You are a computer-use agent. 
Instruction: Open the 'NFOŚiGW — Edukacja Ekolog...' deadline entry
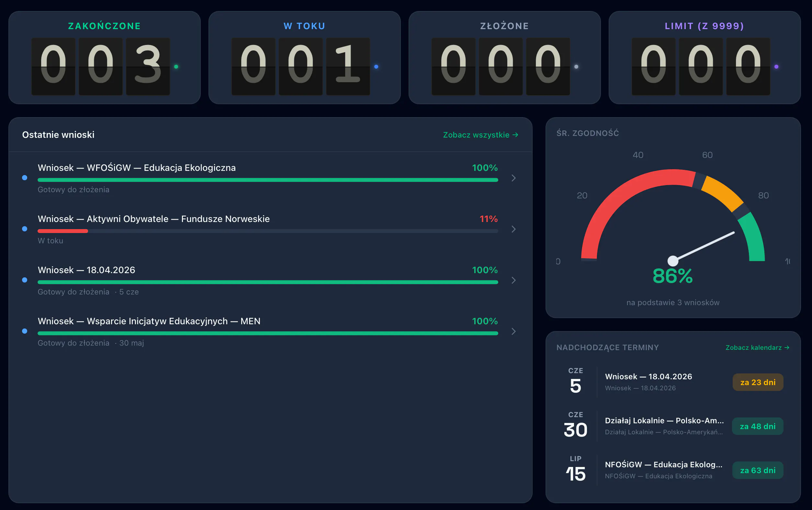click(x=664, y=464)
